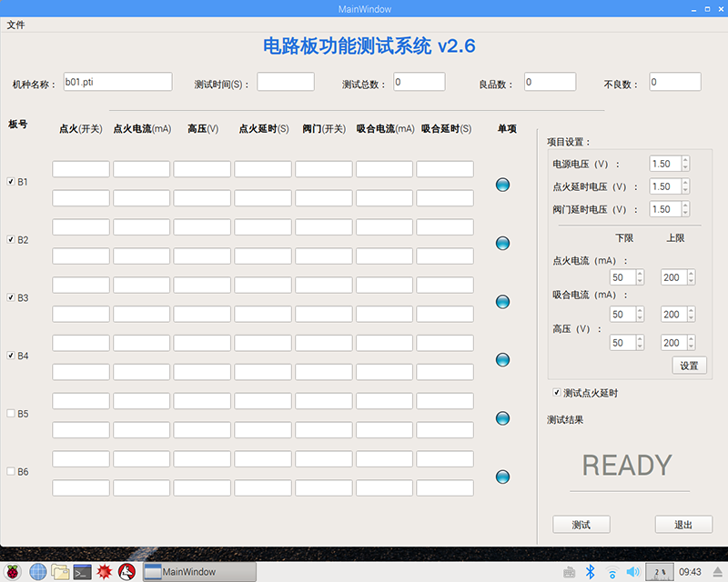Image resolution: width=728 pixels, height=582 pixels.
Task: Click the 电源电压 spinbox arrows
Action: tap(685, 164)
